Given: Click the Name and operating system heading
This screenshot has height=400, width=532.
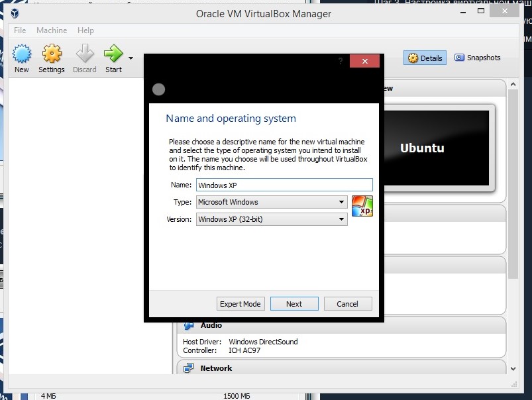Looking at the screenshot, I should [x=231, y=119].
